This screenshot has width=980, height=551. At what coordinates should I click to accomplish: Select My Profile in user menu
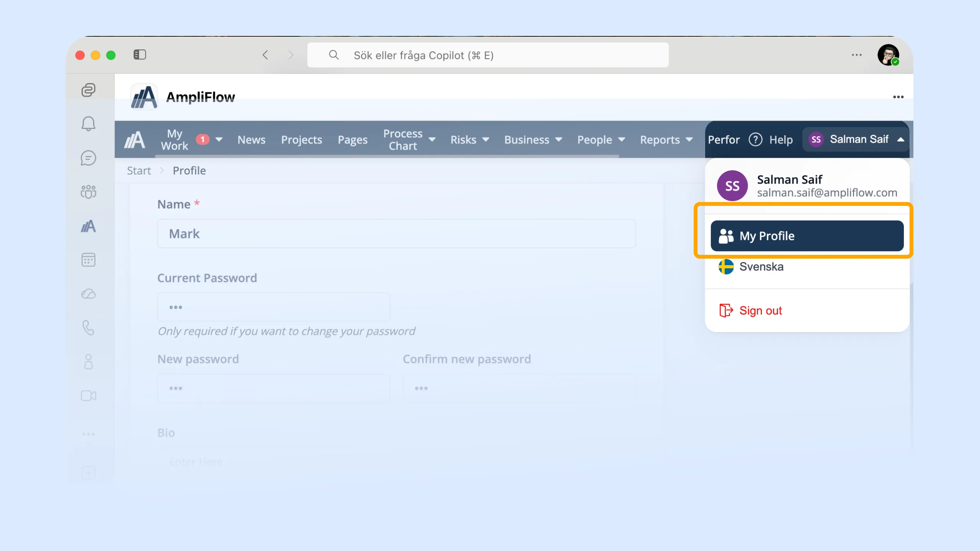807,236
